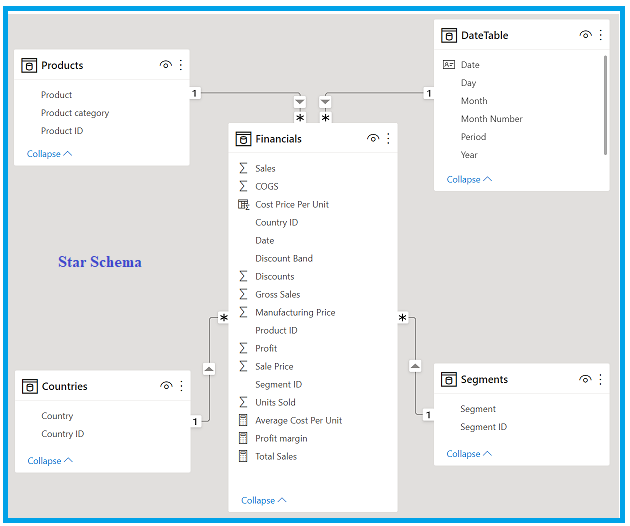Image resolution: width=630 pixels, height=526 pixels.
Task: Select the Product category field
Action: coord(75,113)
